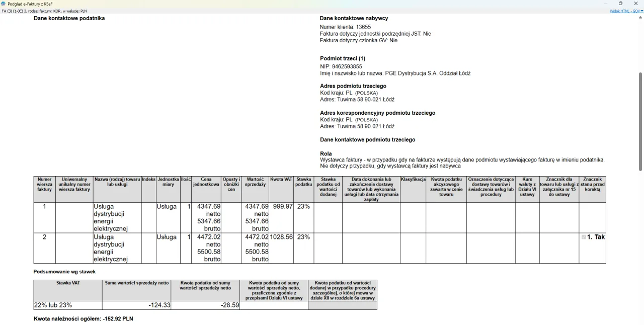
Task: Click the 'Dane kontaktowe podatnika' heading
Action: pos(69,19)
